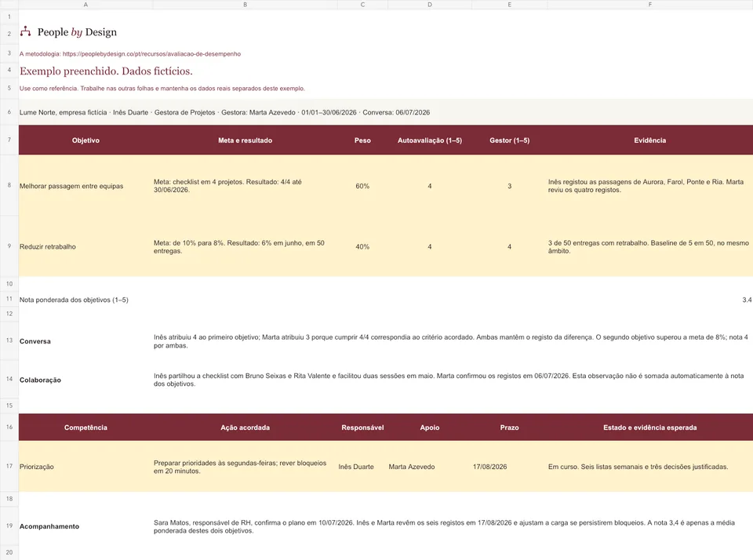Select 'Preparar prioridades às segundas-feiras' cell

245,467
